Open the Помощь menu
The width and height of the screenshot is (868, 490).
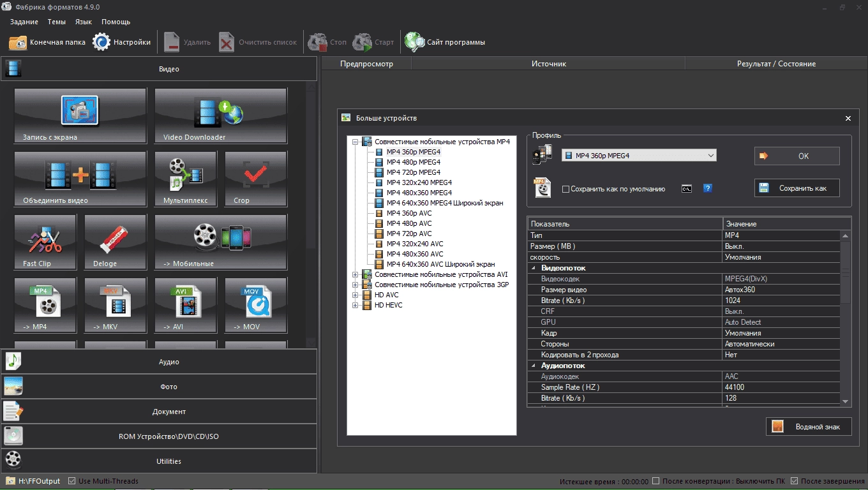coord(116,22)
